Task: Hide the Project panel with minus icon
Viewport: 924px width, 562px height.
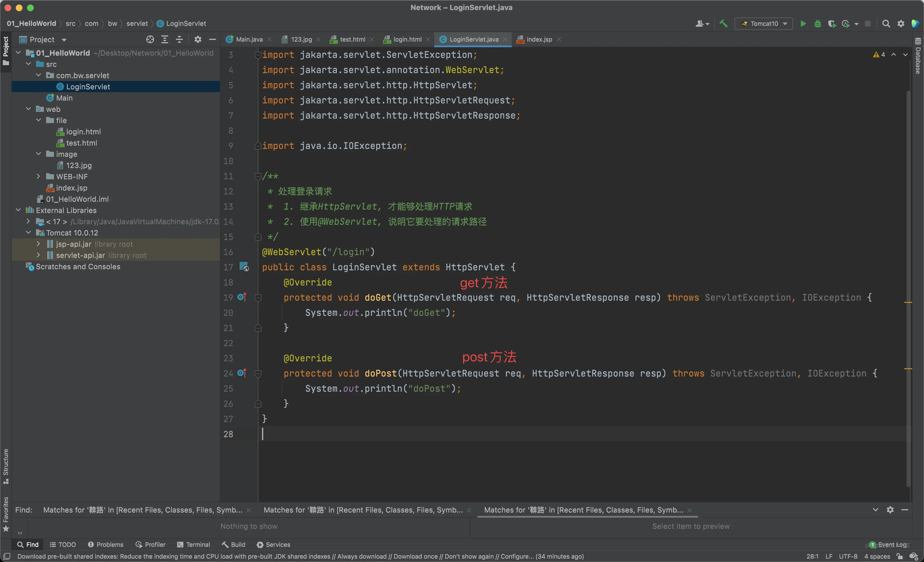Action: pyautogui.click(x=212, y=39)
